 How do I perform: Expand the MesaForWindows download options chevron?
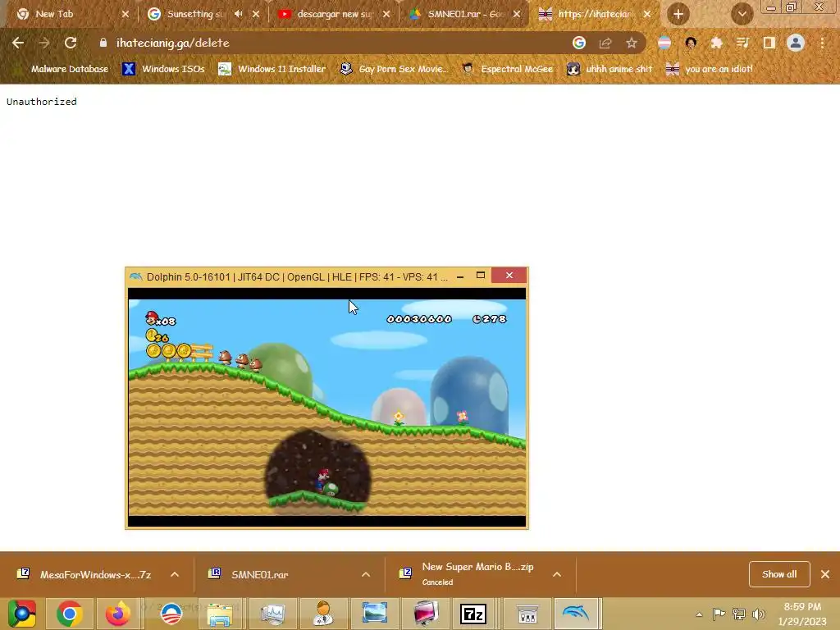pyautogui.click(x=175, y=574)
